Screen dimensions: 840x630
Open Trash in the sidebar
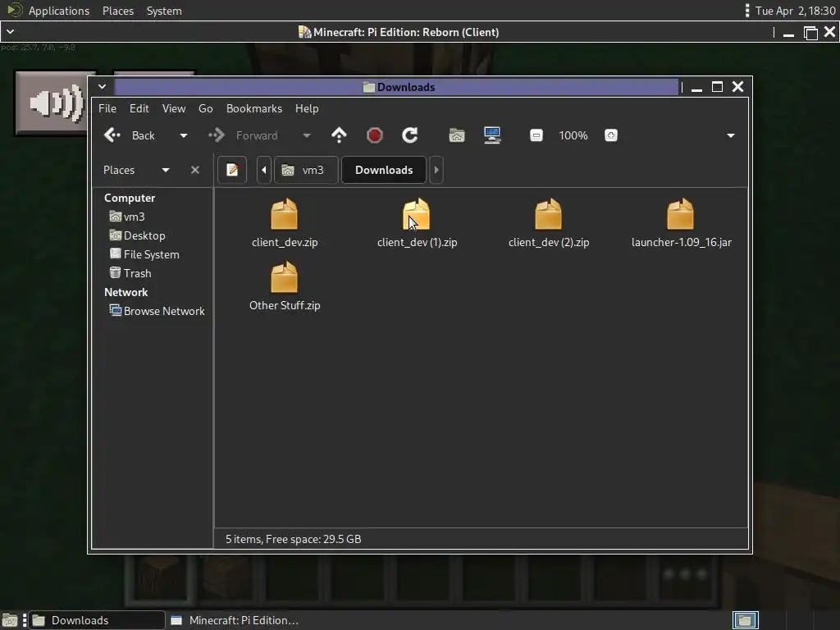[130, 272]
